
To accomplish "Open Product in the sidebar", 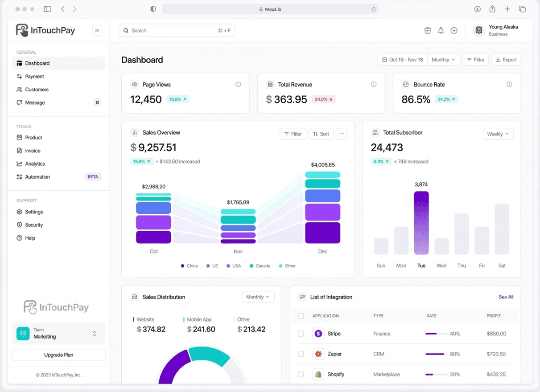I will (x=59, y=138).
